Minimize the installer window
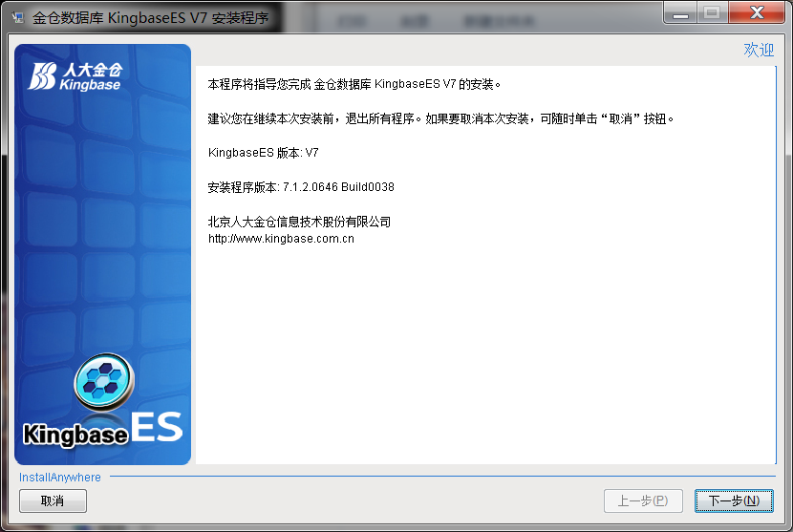The width and height of the screenshot is (793, 532). pos(680,12)
